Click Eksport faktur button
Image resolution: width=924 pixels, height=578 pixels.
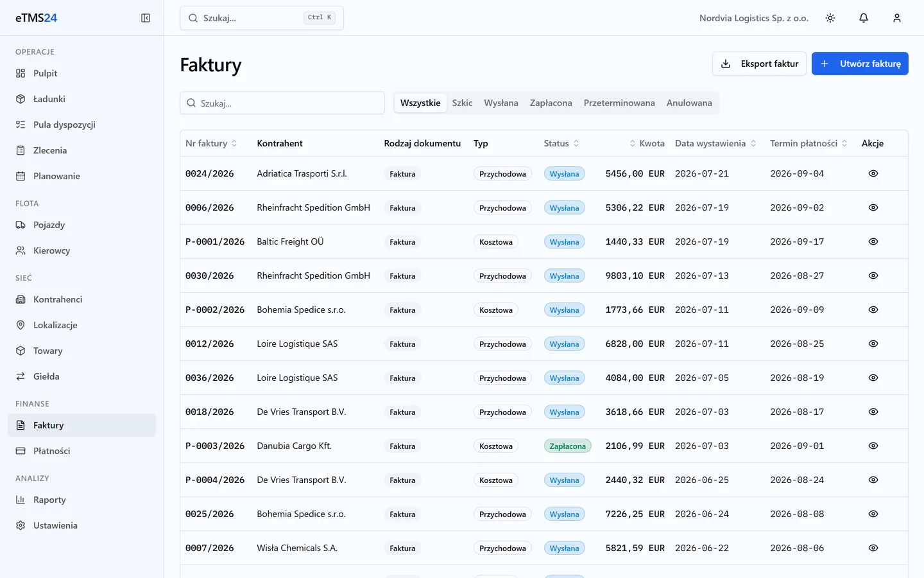[759, 64]
